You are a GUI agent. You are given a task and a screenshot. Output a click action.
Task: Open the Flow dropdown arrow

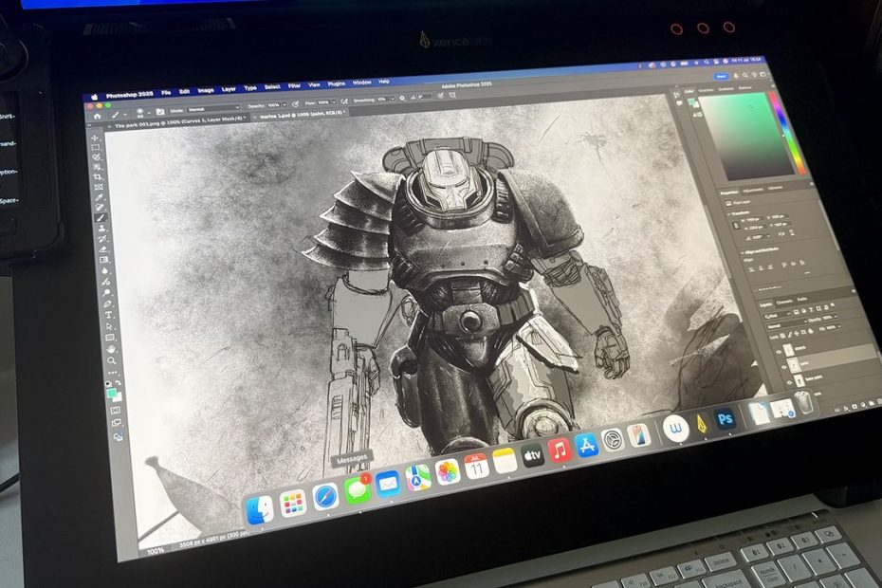click(332, 102)
